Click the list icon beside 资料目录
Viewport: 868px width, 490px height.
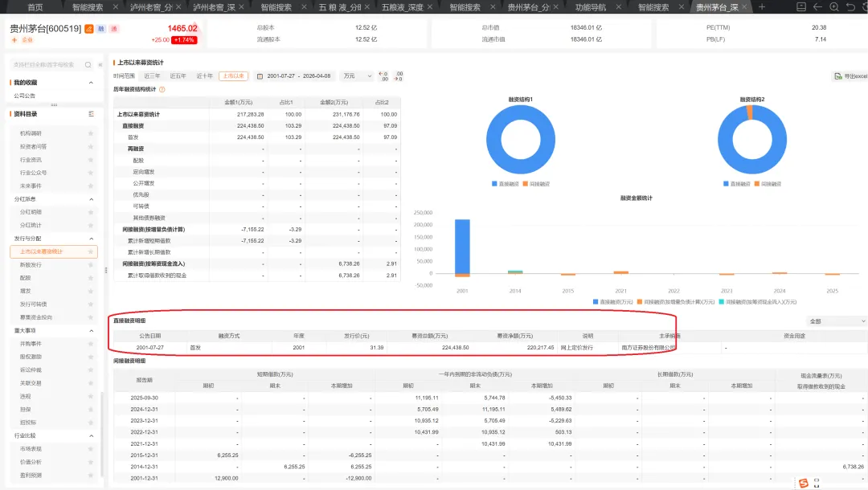tap(92, 114)
